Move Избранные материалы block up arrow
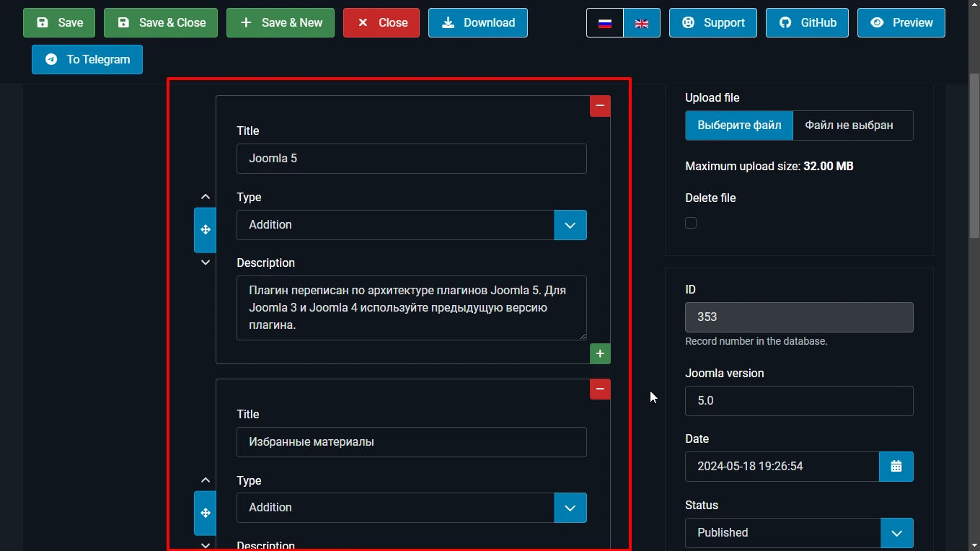This screenshot has width=980, height=551. tap(206, 480)
